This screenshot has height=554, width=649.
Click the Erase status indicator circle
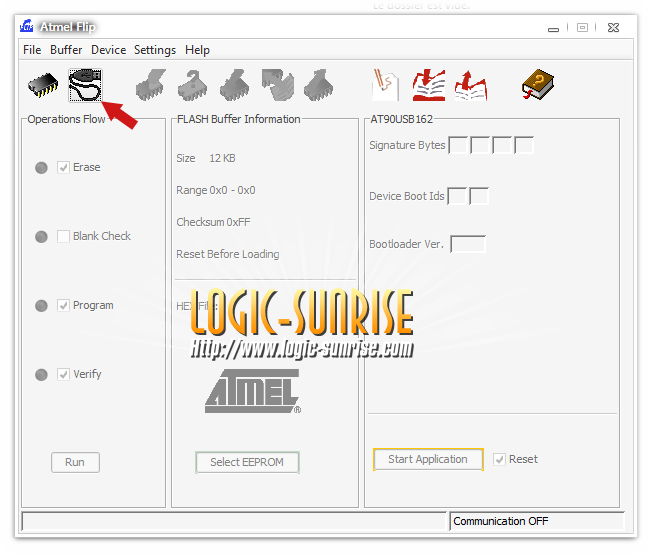pos(41,168)
